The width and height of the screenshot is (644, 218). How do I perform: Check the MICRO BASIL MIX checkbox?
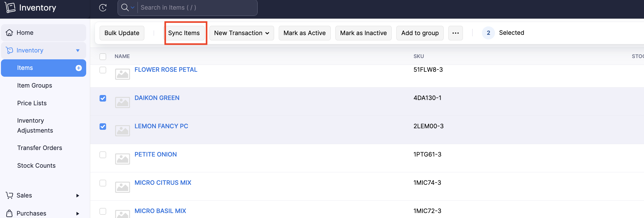pos(103,211)
